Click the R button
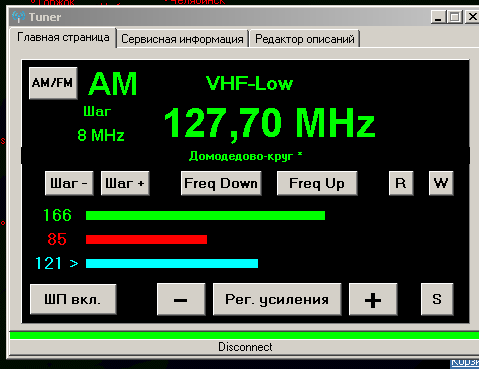The image size is (479, 369). tap(401, 183)
